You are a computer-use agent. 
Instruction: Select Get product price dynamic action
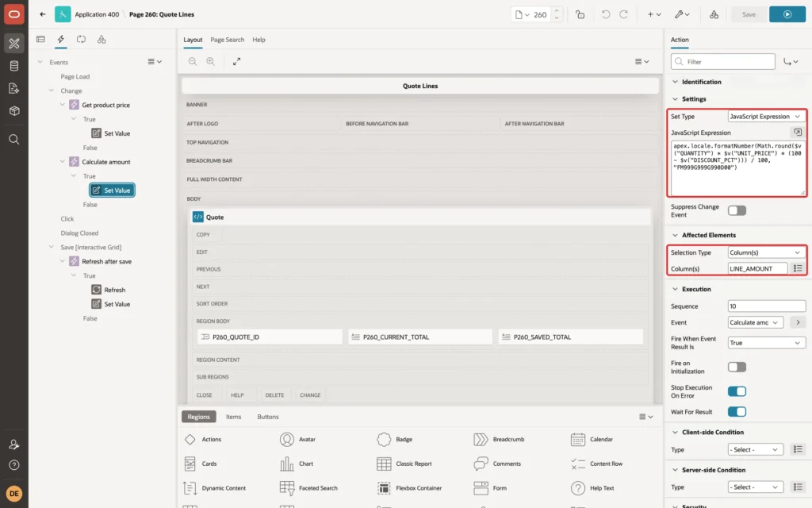click(105, 105)
